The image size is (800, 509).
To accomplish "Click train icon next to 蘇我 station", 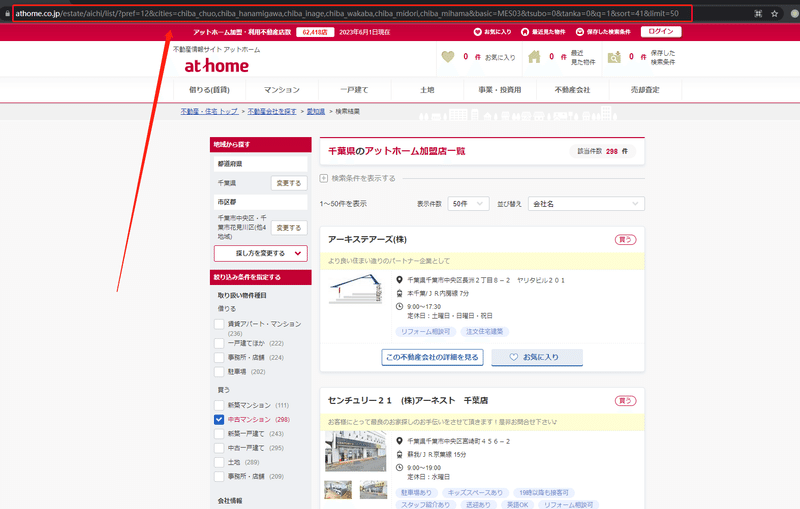I will pyautogui.click(x=399, y=454).
